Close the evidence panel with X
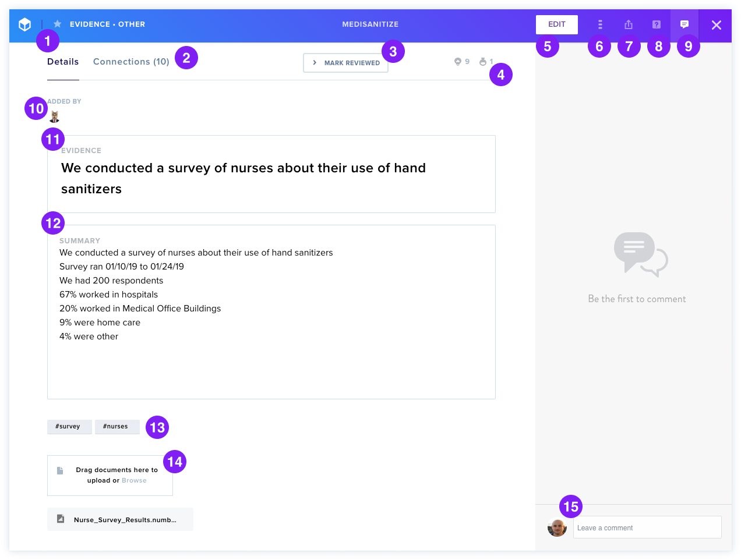 tap(717, 24)
